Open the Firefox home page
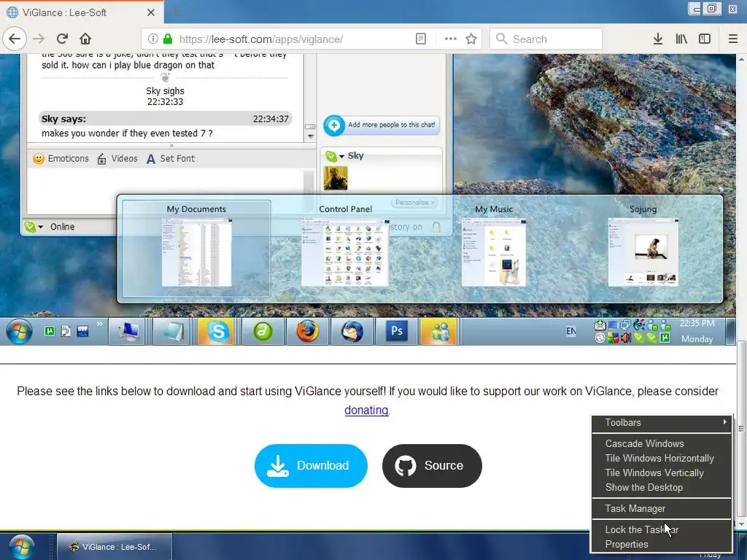This screenshot has height=560, width=747. coord(85,39)
